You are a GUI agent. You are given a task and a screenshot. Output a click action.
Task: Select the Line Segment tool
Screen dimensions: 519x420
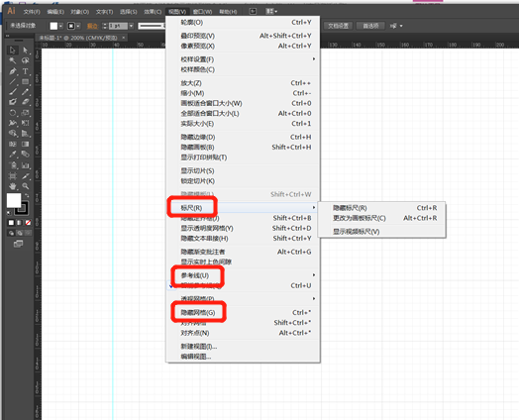click(x=13, y=81)
